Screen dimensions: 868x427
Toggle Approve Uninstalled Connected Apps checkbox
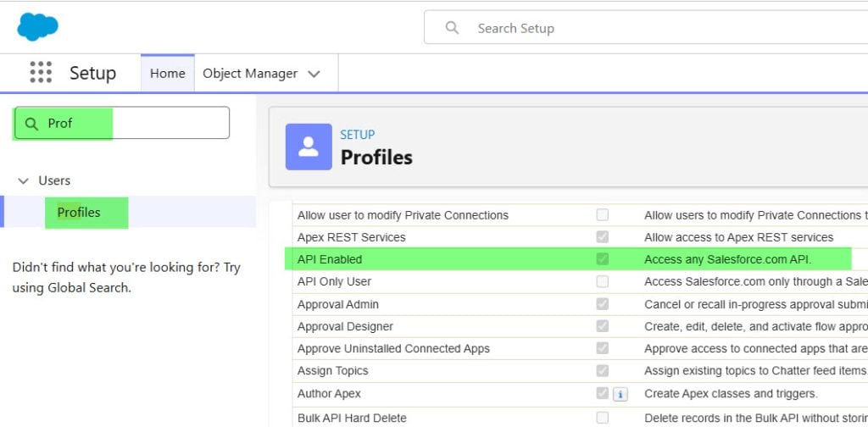tap(603, 348)
